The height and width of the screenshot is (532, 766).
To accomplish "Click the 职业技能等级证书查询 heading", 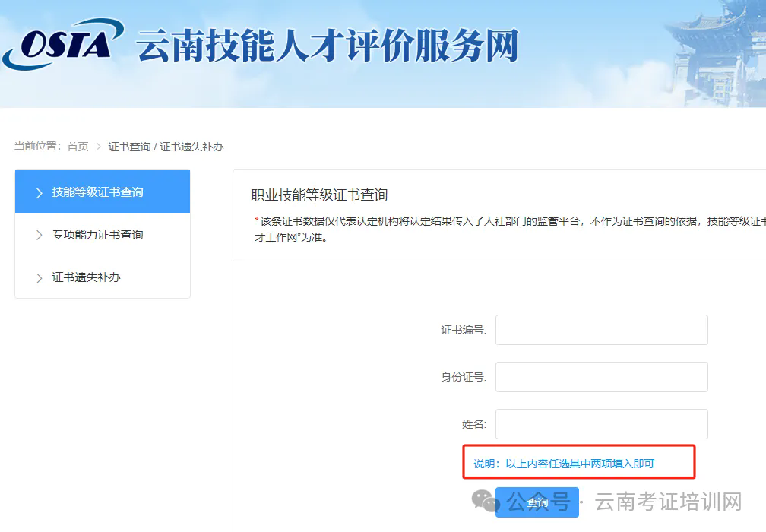I will coord(319,195).
